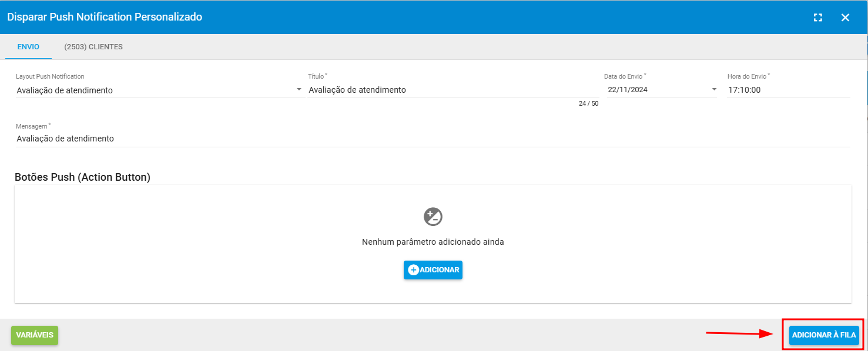The width and height of the screenshot is (868, 351).
Task: Click the '24 / 50' character counter
Action: (588, 103)
